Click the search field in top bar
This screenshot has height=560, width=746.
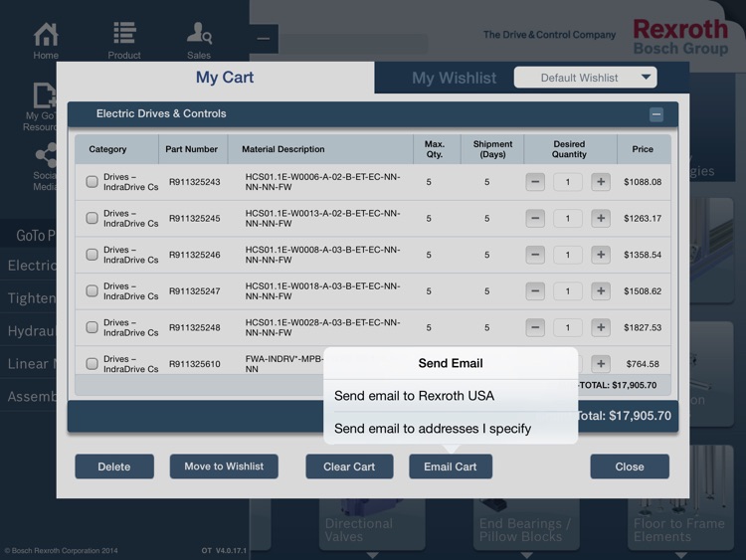353,44
